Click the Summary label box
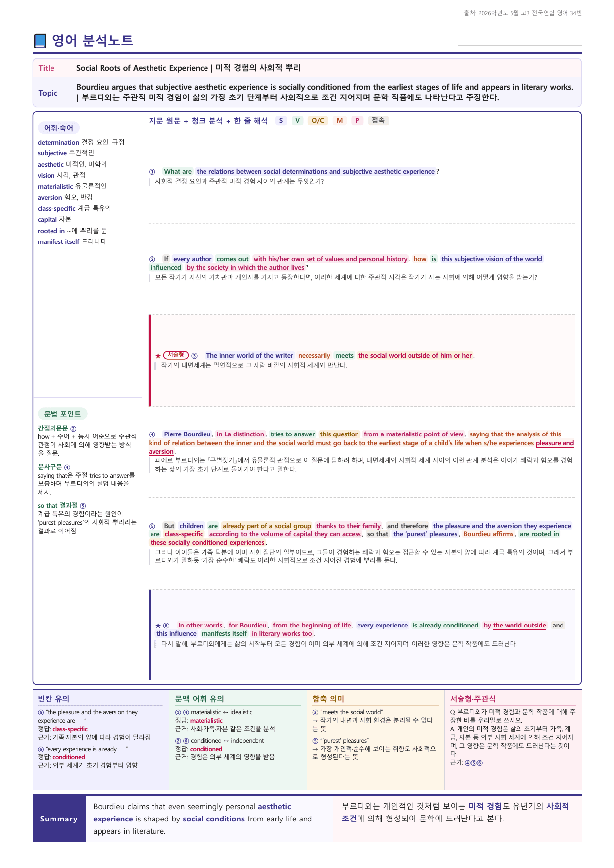 point(59,819)
